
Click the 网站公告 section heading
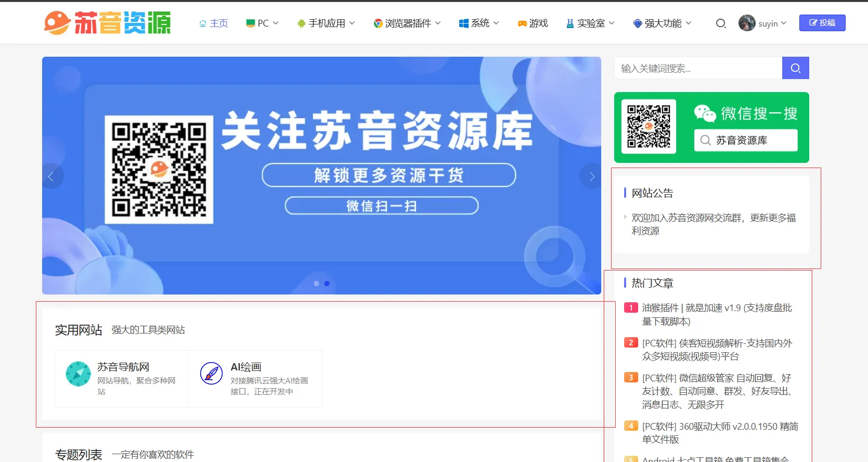pyautogui.click(x=652, y=193)
